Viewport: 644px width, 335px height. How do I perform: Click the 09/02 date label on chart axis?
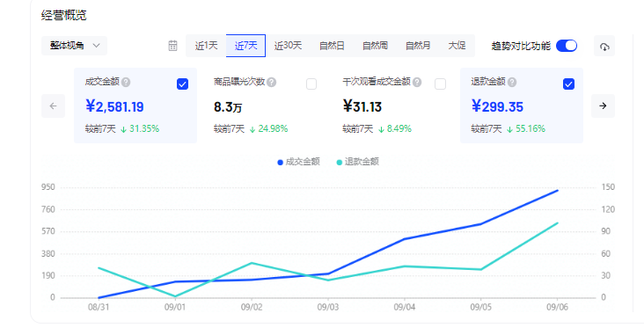252,307
